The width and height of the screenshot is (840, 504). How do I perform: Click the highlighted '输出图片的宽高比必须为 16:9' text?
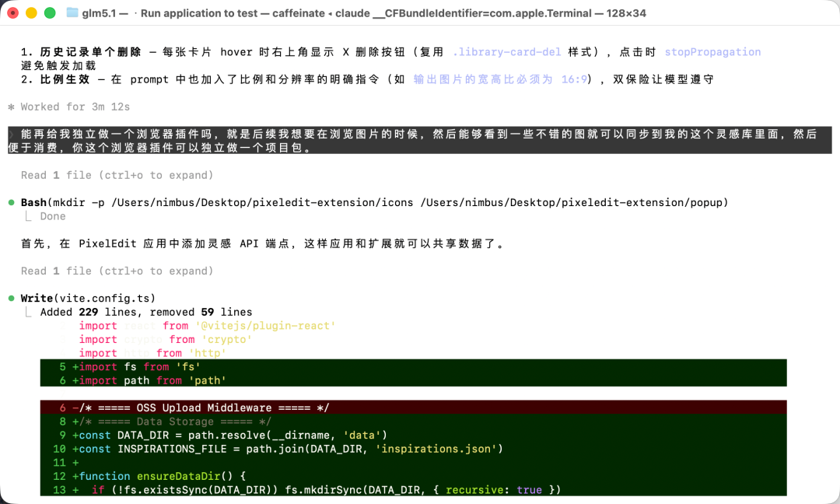500,79
